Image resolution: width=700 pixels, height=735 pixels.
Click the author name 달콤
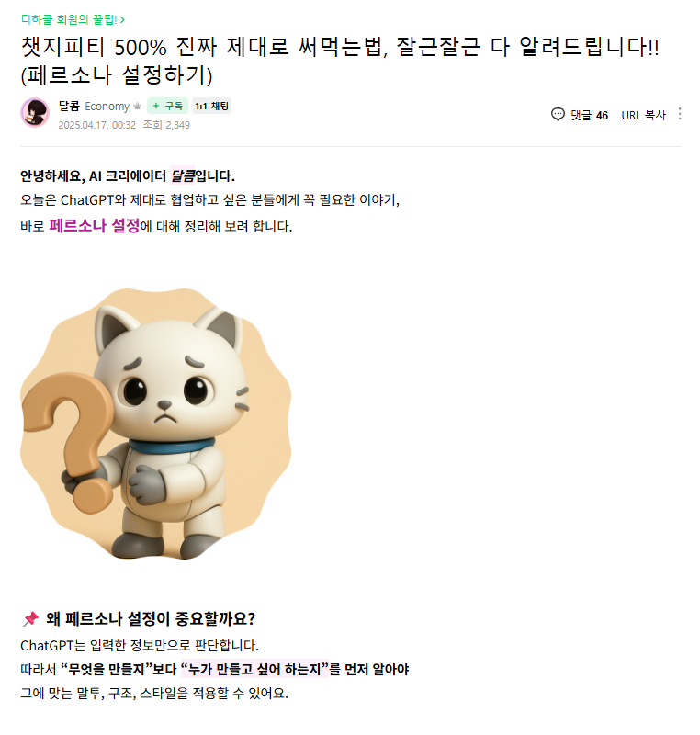tap(69, 106)
